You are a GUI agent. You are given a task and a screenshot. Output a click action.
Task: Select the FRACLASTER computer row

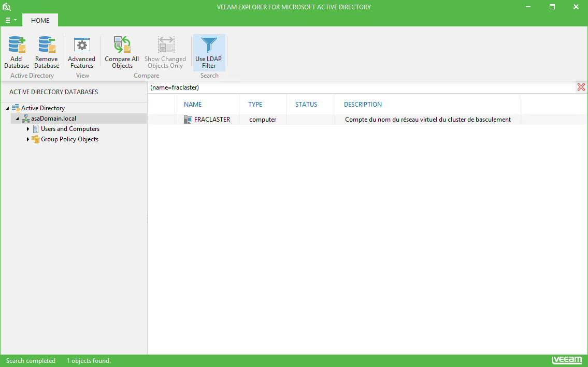(367, 120)
